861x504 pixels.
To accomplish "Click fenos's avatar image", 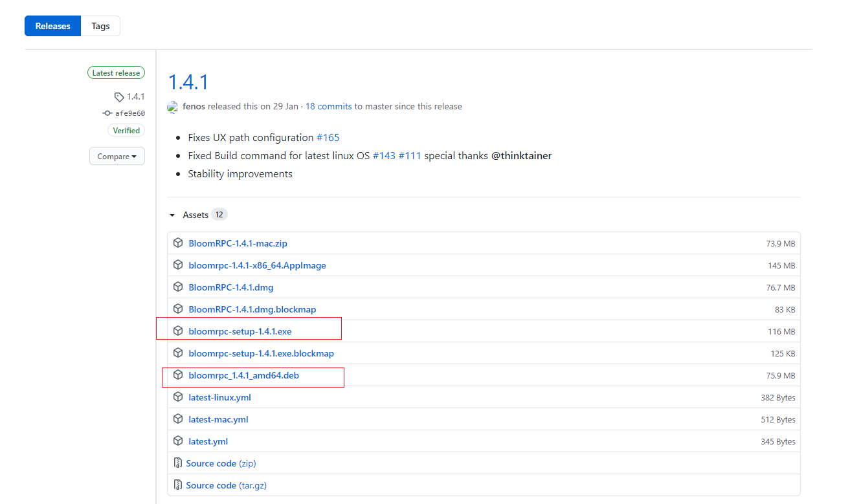I will click(x=172, y=107).
